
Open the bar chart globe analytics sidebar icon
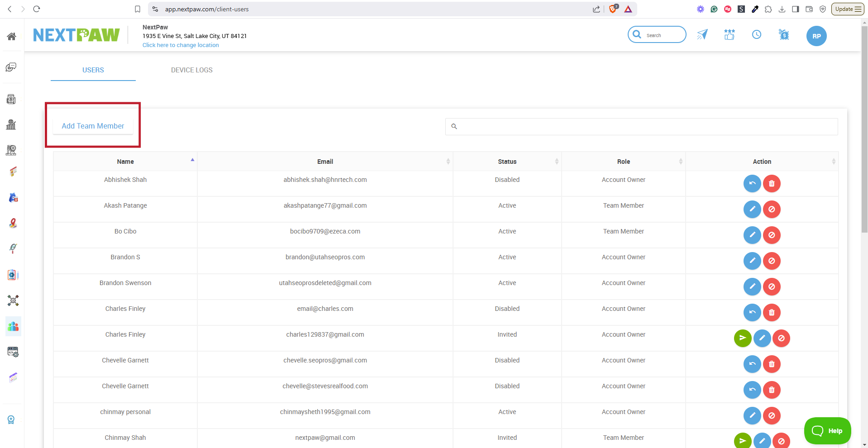(x=11, y=124)
